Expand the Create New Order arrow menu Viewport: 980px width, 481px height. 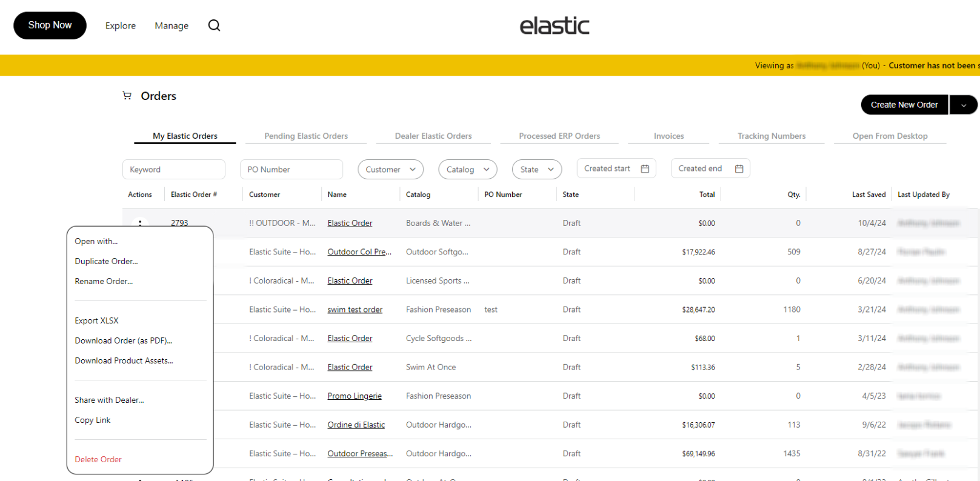click(963, 105)
